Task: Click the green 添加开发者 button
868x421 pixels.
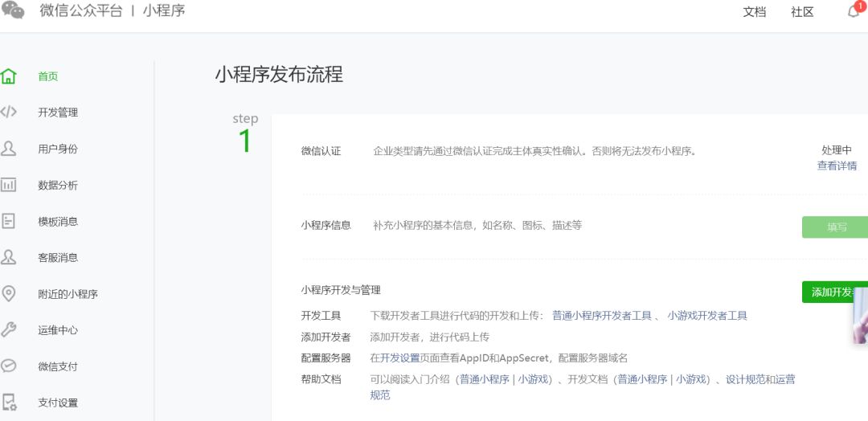Action: tap(835, 292)
